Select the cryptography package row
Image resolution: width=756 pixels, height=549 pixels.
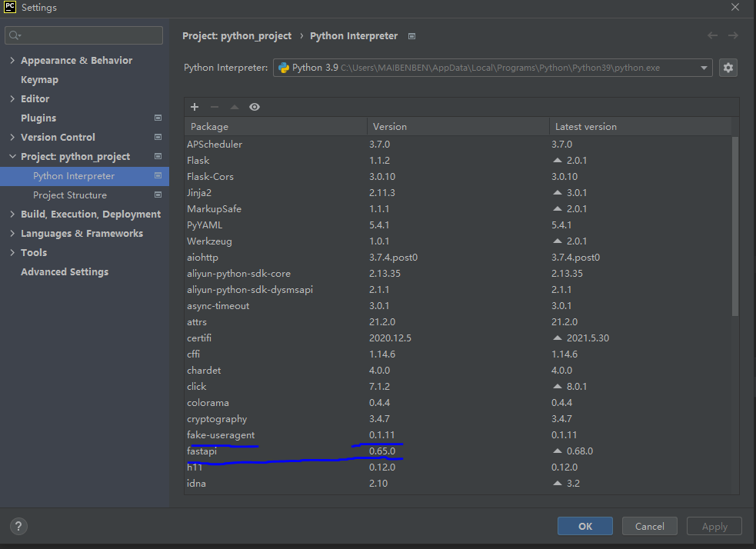click(458, 418)
